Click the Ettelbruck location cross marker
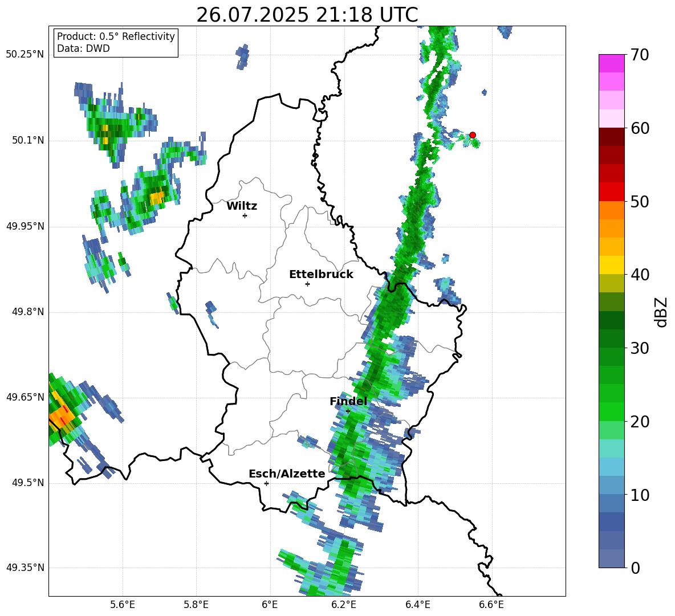Viewport: 675px width, 616px height. (307, 284)
